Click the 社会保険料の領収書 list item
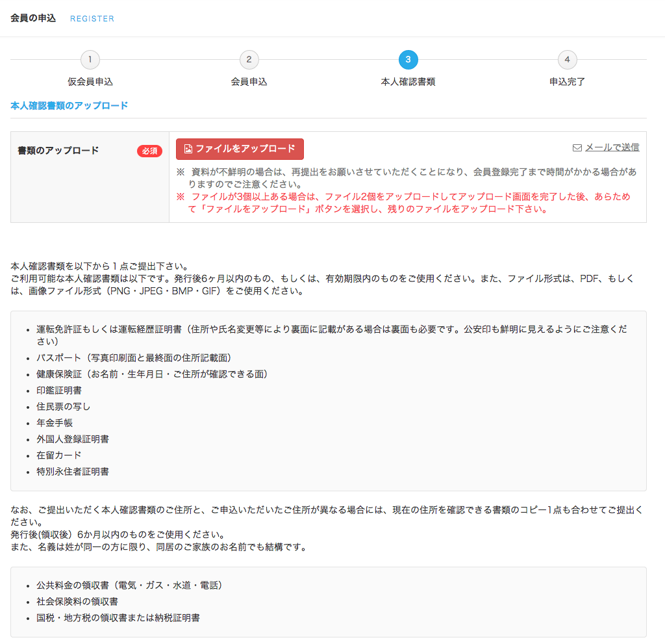Viewport: 665px width, 644px height. pyautogui.click(x=77, y=602)
